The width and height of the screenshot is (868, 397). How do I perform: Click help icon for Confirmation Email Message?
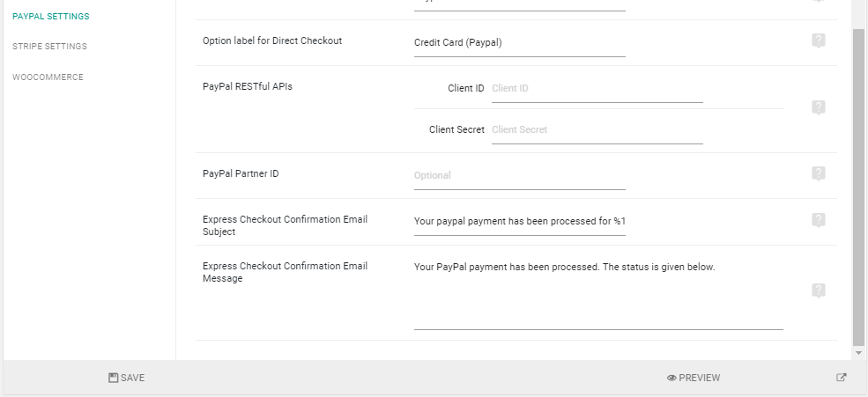[818, 290]
